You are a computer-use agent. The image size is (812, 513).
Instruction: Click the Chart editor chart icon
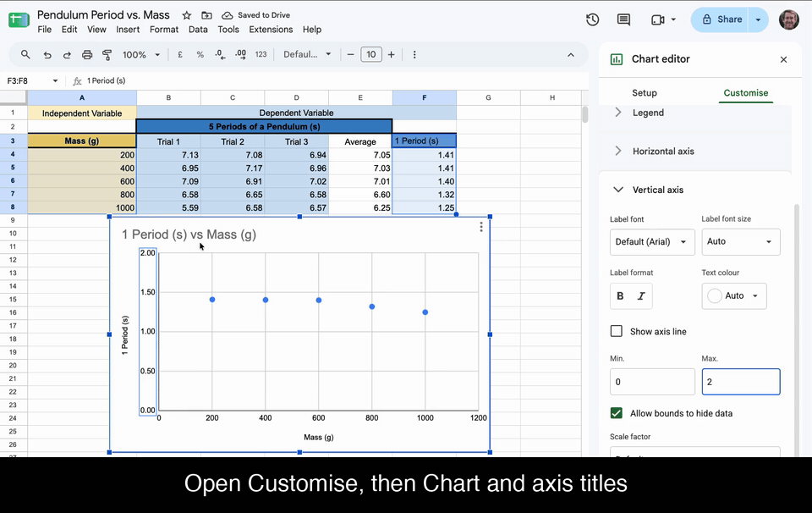(617, 59)
